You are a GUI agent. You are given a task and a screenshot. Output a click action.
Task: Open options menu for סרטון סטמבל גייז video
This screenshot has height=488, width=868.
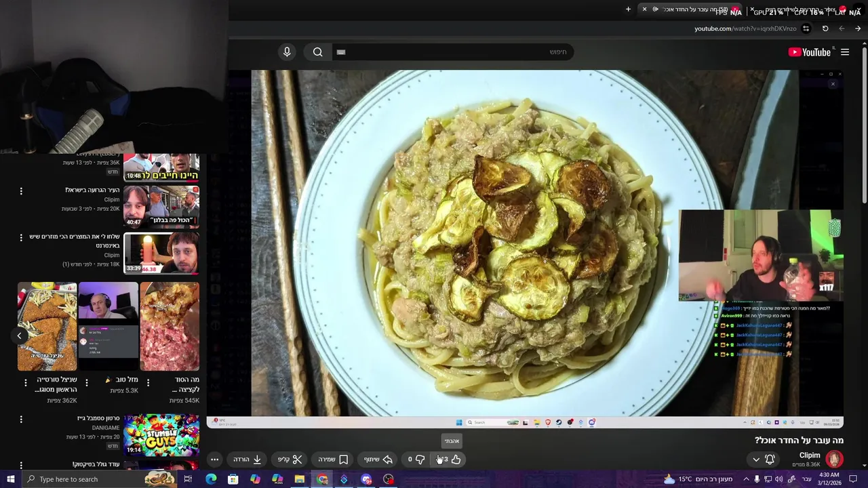pos(21,420)
